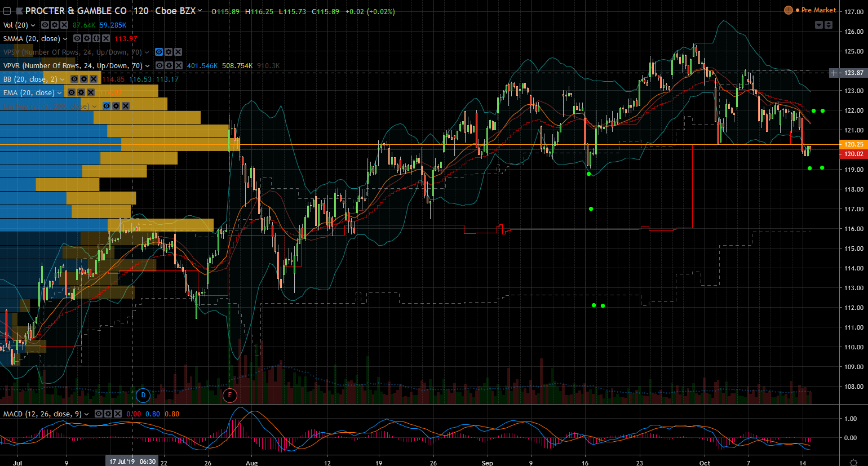Expand the BB (20, close, 2) dropdown arrow

(63, 79)
